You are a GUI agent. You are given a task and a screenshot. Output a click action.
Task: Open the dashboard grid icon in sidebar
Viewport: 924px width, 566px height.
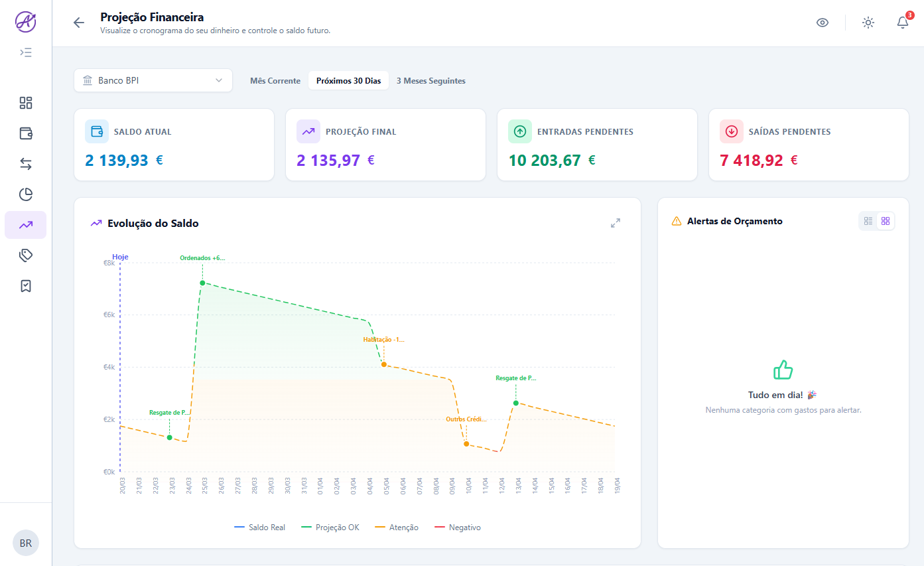point(26,103)
